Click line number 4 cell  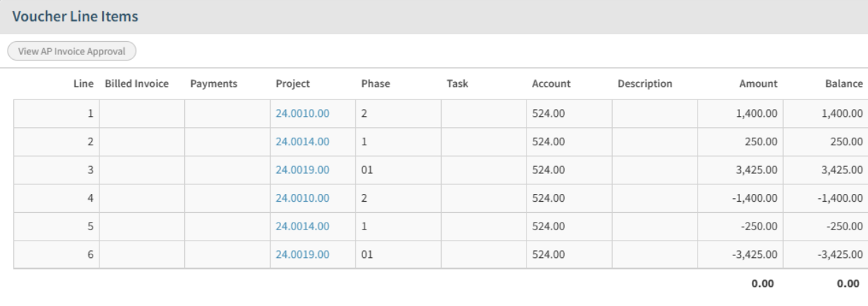56,198
